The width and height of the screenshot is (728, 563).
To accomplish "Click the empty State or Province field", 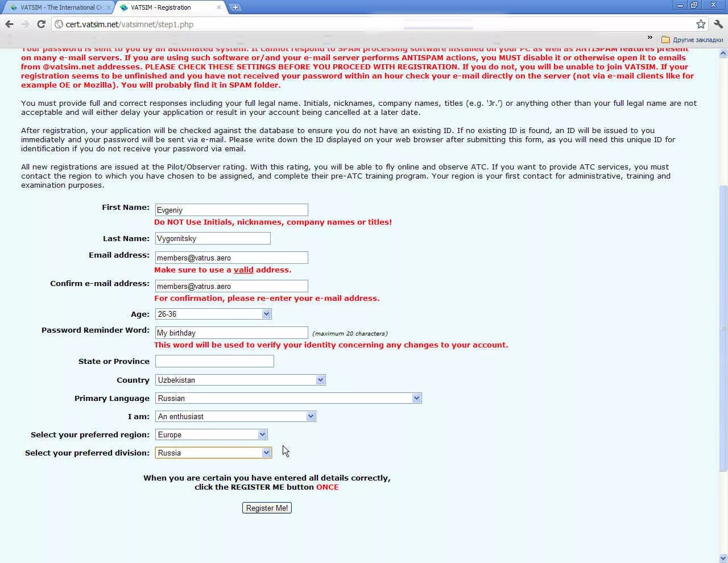I will [x=214, y=361].
